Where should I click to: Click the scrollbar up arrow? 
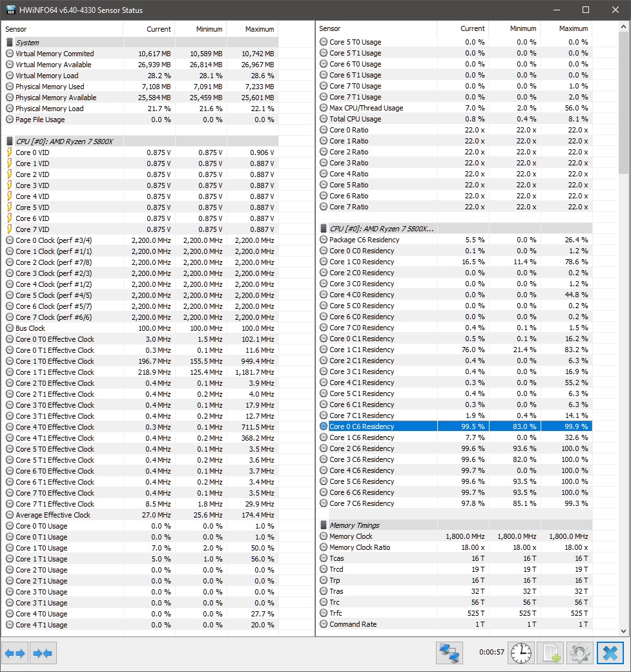point(623,26)
